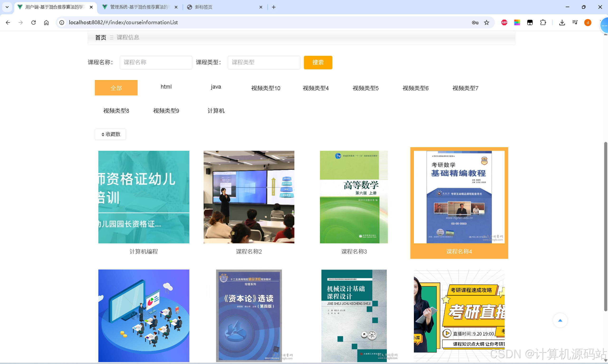
Task: Expand the 课程类型 selection field
Action: pos(264,62)
